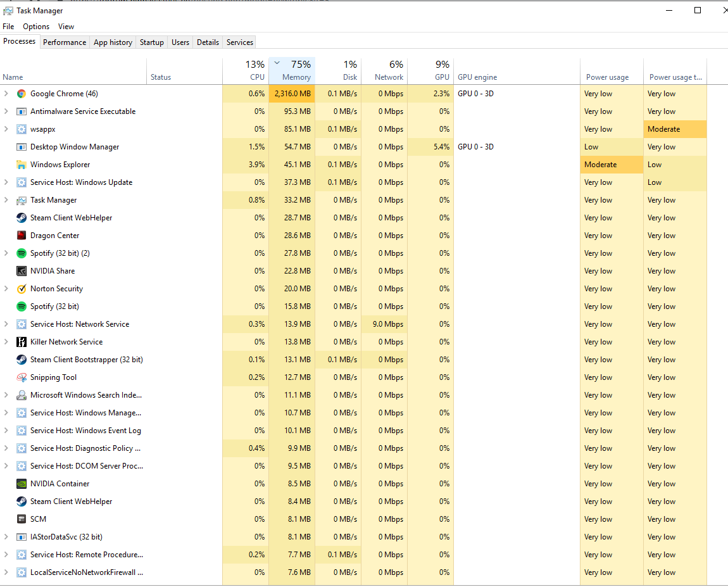
Task: Click the Service Host: Network Service icon
Action: point(22,324)
